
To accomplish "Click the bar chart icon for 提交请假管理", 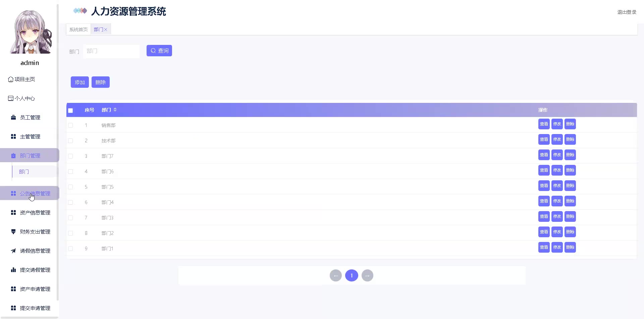I will click(13, 270).
